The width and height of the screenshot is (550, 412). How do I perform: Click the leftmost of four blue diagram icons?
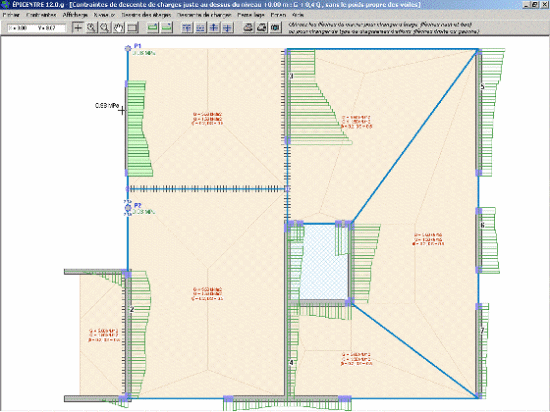[x=187, y=27]
